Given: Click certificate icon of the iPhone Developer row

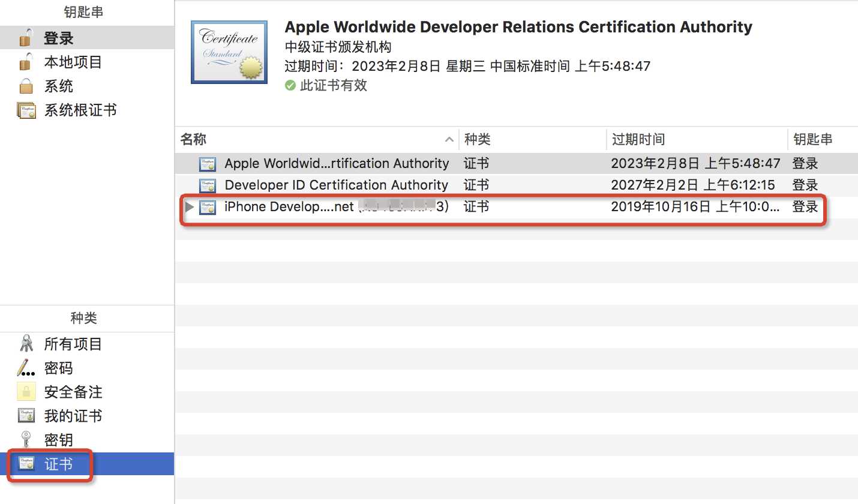Looking at the screenshot, I should click(x=208, y=207).
